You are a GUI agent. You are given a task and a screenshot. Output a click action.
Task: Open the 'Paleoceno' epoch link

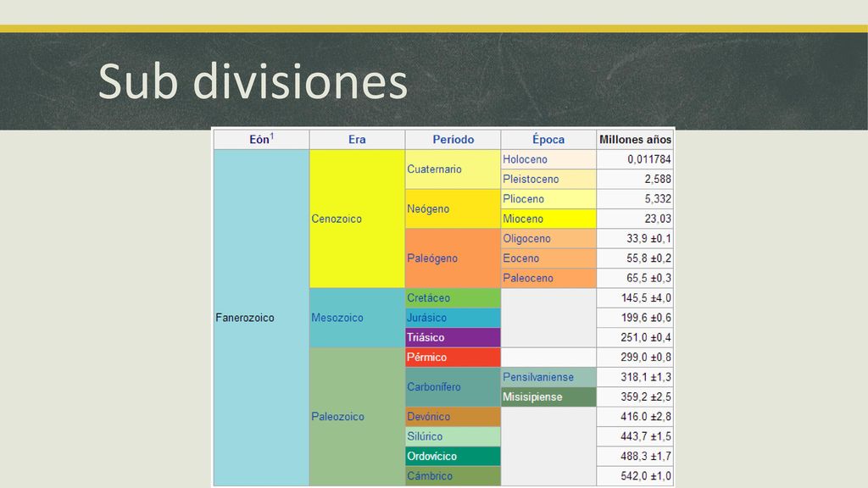[x=528, y=278]
